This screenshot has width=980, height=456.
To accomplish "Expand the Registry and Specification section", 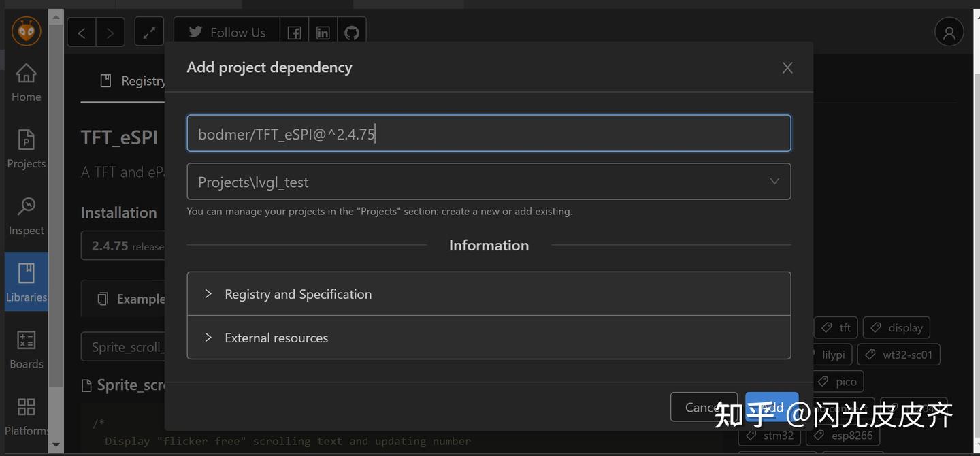I will 297,294.
